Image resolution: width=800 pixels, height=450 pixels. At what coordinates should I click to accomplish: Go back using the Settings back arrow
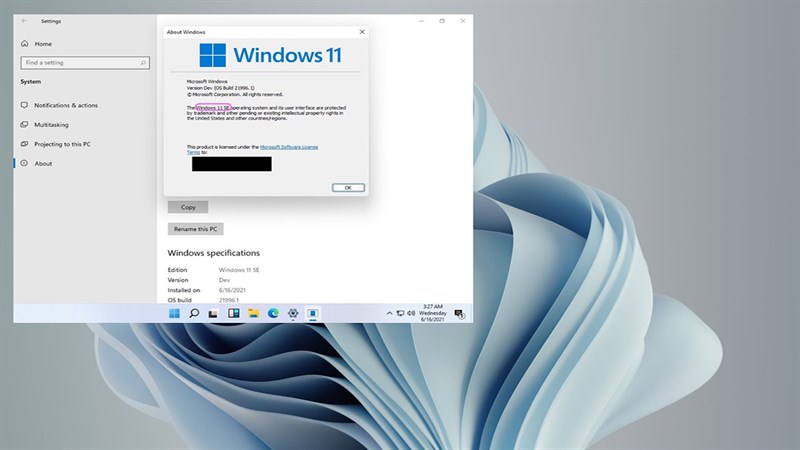pos(24,21)
